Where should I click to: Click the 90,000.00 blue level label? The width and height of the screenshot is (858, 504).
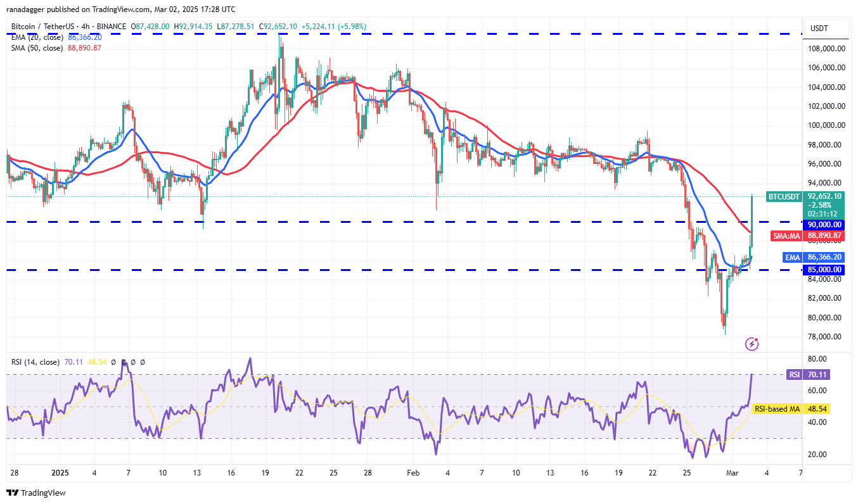coord(824,225)
